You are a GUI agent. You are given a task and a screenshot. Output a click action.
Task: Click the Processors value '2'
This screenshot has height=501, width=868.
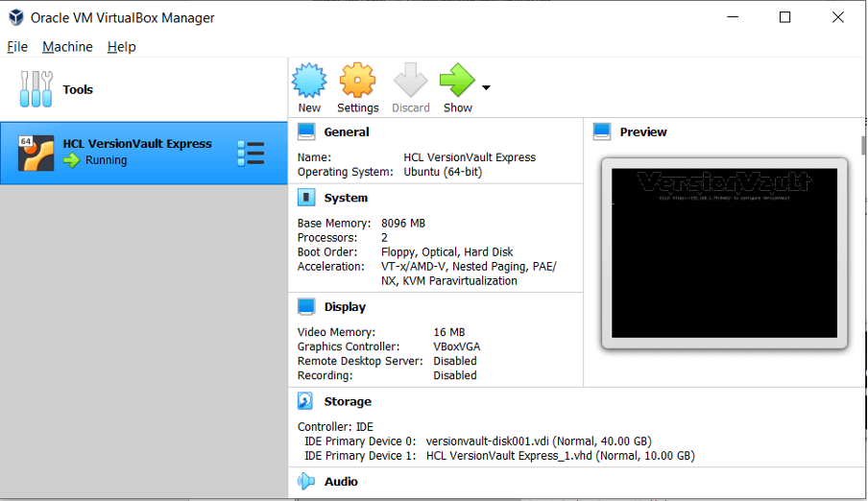click(x=384, y=237)
